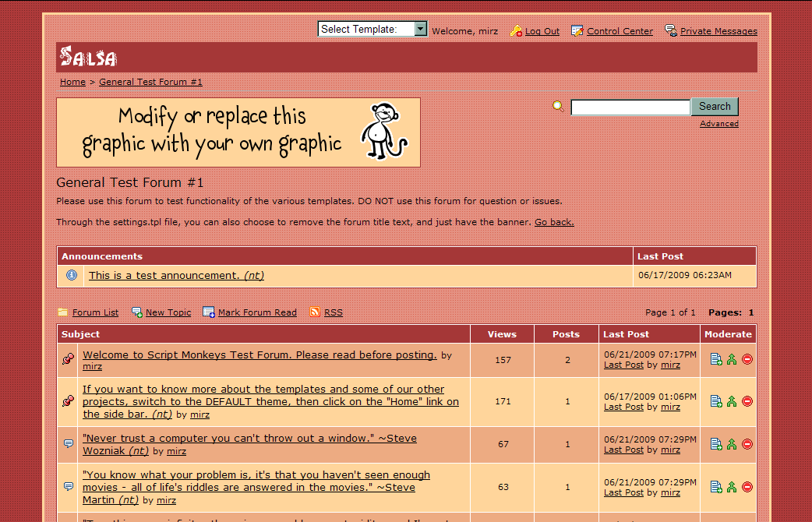Click the pin icon on the DEFAULT theme topic
812x522 pixels.
tap(68, 401)
